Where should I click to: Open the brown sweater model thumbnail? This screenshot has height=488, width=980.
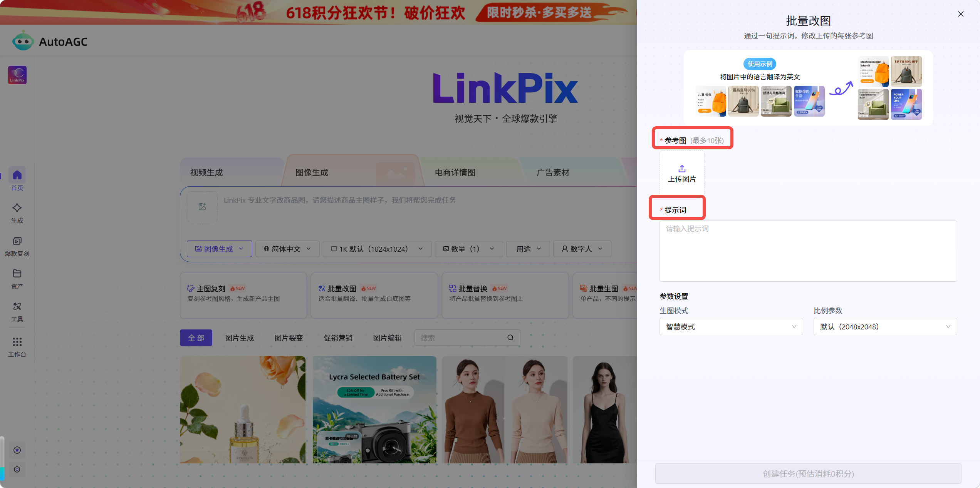pos(505,409)
